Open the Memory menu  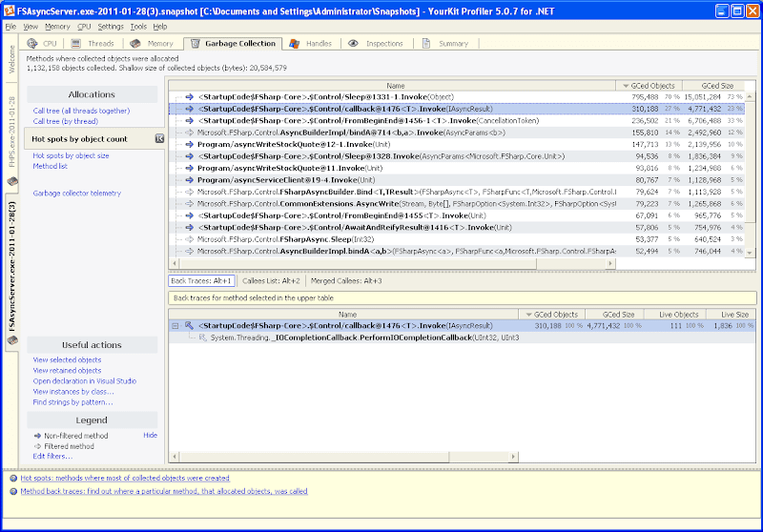[57, 27]
